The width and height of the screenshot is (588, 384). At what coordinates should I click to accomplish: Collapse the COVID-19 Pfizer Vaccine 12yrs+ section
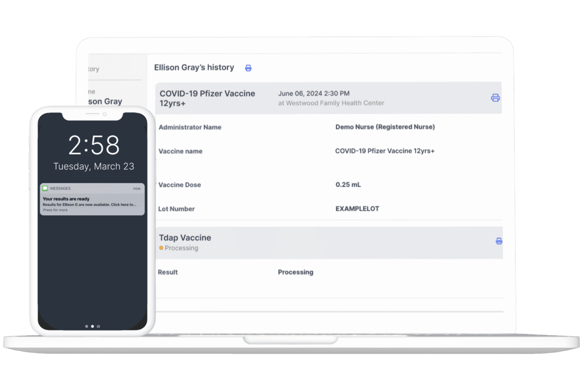pos(207,98)
